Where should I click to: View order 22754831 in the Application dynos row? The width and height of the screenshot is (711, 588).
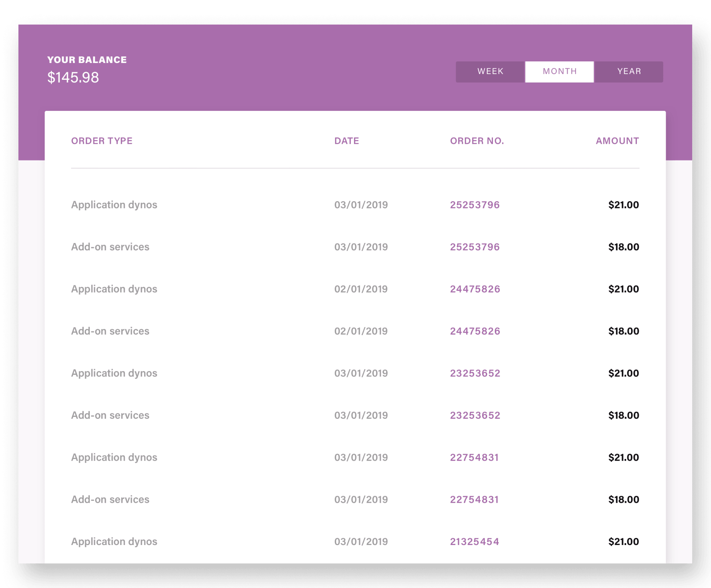click(x=474, y=458)
